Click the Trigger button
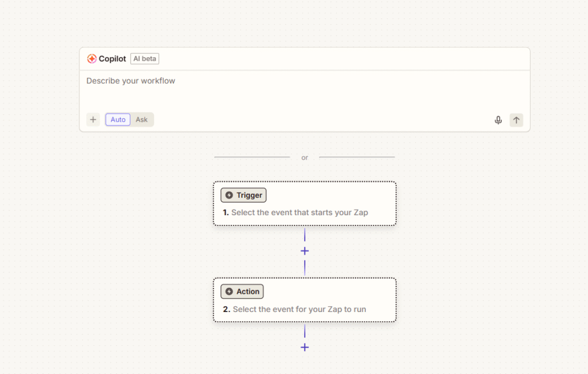This screenshot has height=374, width=588. point(243,195)
